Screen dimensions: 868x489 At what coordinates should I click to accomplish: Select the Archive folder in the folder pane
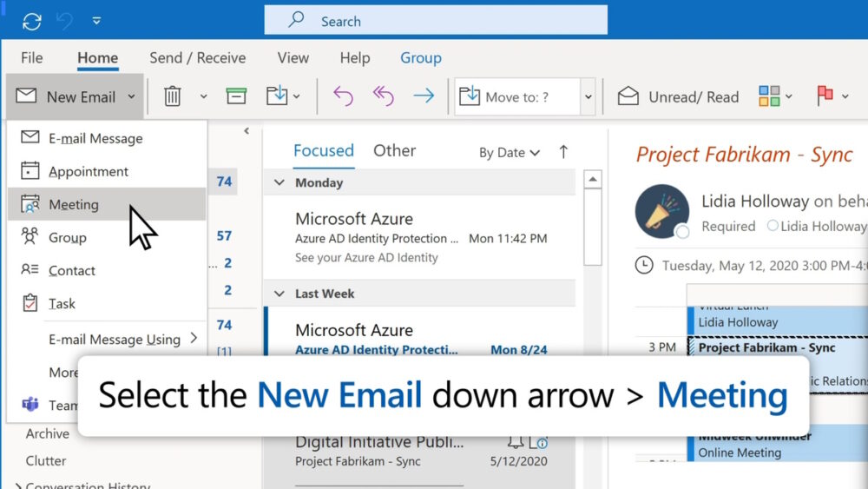48,433
